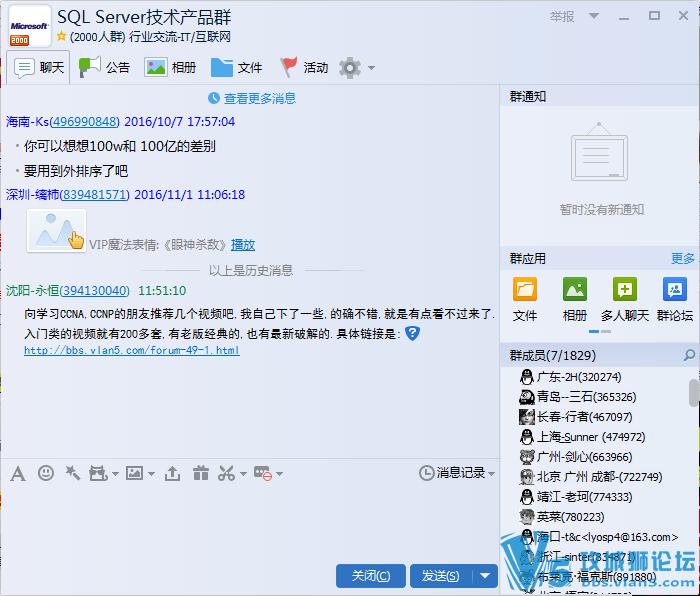700x596 pixels.
Task: Click the shake window gift toolbar icon
Action: coord(98,473)
